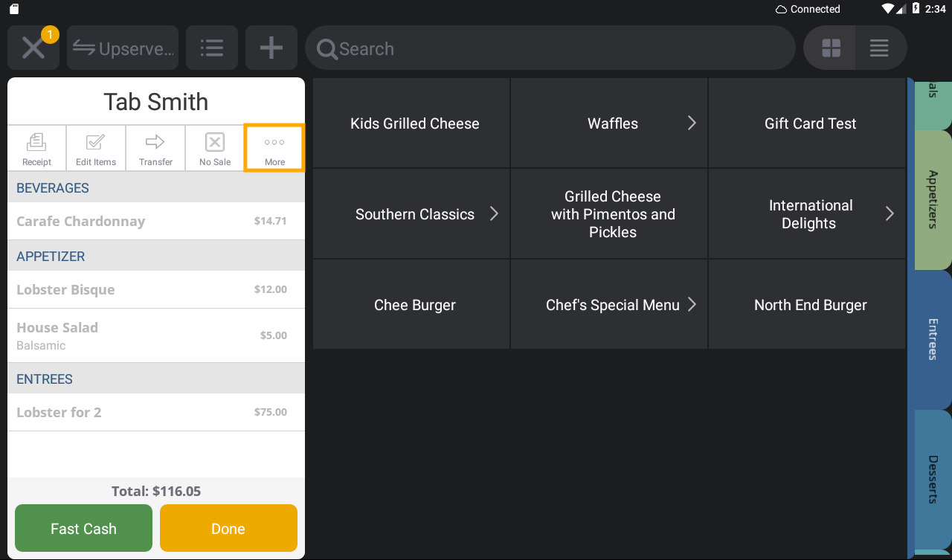
Task: Switch to Appetizers category tab
Action: tap(932, 199)
